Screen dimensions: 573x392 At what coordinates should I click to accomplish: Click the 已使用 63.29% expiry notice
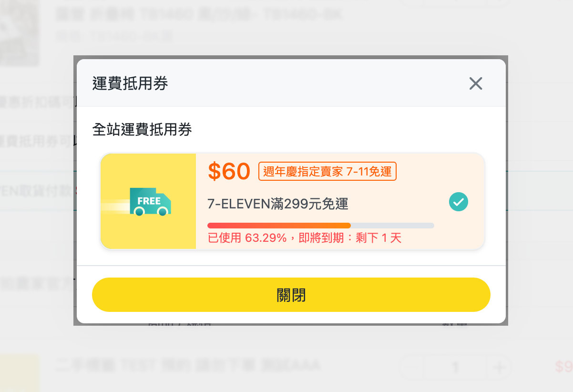(x=305, y=237)
